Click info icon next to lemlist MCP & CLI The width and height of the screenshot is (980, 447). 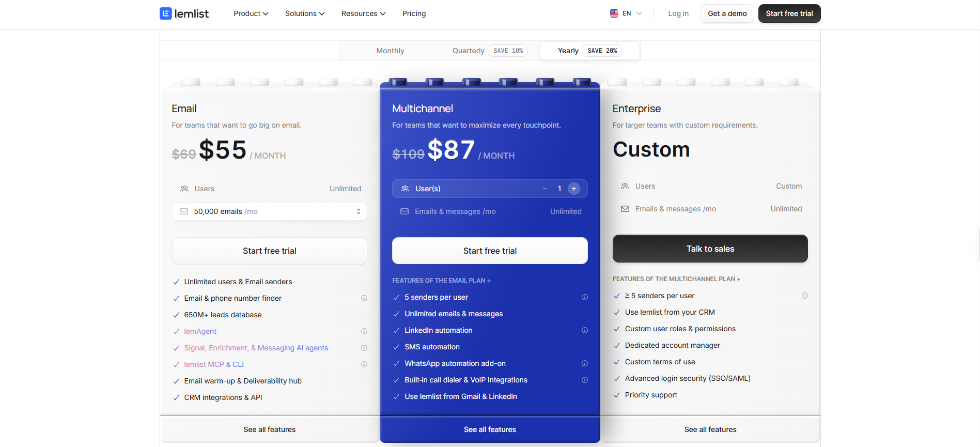(364, 364)
